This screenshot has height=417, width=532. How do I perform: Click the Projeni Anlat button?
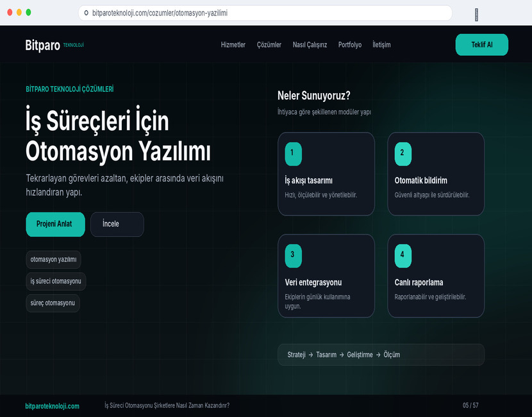pos(55,224)
